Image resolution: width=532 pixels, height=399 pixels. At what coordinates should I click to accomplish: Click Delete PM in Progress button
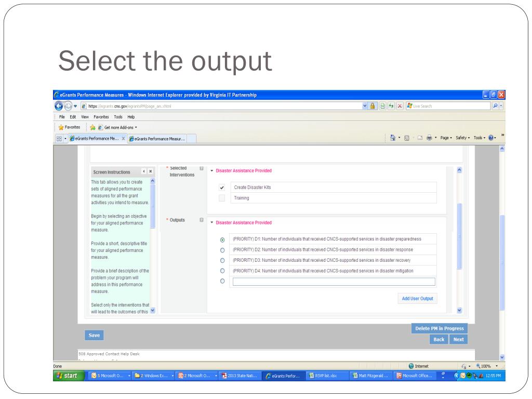[x=440, y=328]
